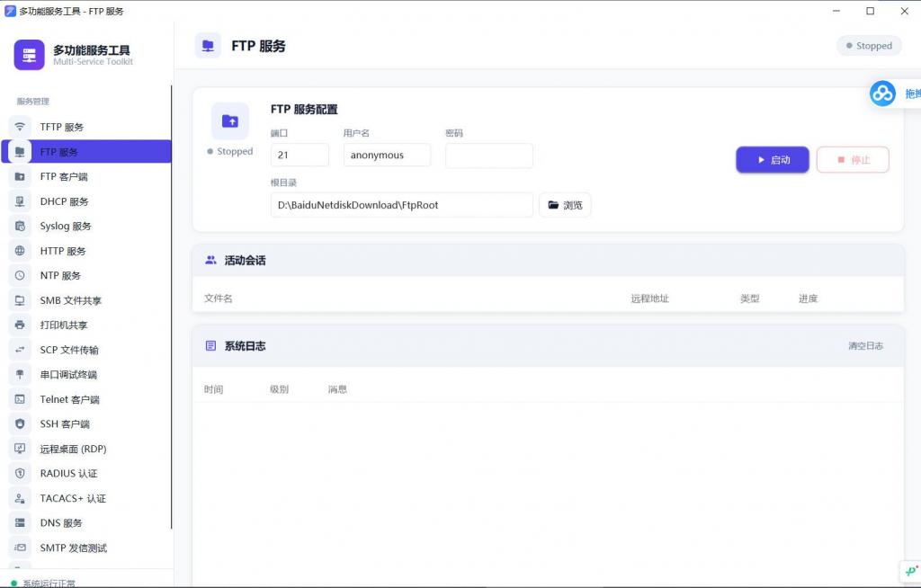Viewport: 921px width, 588px height.
Task: Click the FTP 服务 monitor icon in sidebar
Action: tap(20, 152)
